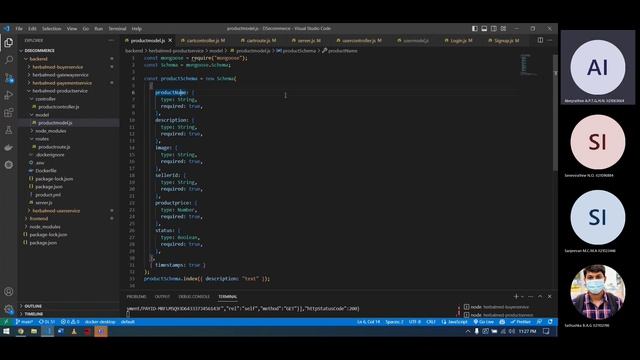
Task: Open the Explorer view in activity bar
Action: click(x=9, y=43)
